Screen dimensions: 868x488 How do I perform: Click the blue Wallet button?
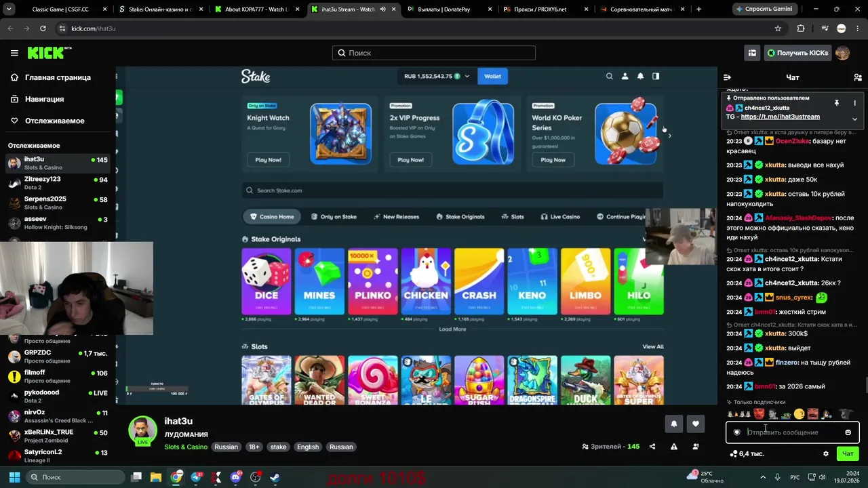[x=492, y=77]
